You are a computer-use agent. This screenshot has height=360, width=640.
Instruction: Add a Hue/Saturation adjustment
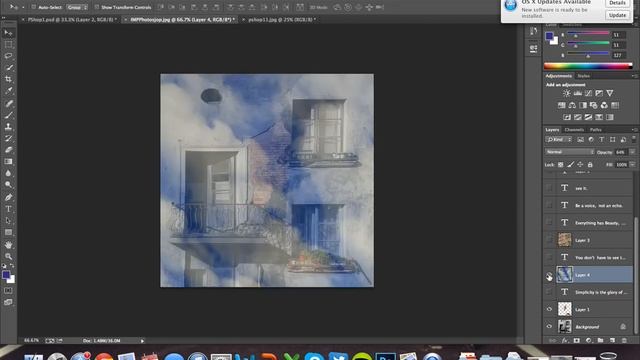(562, 105)
